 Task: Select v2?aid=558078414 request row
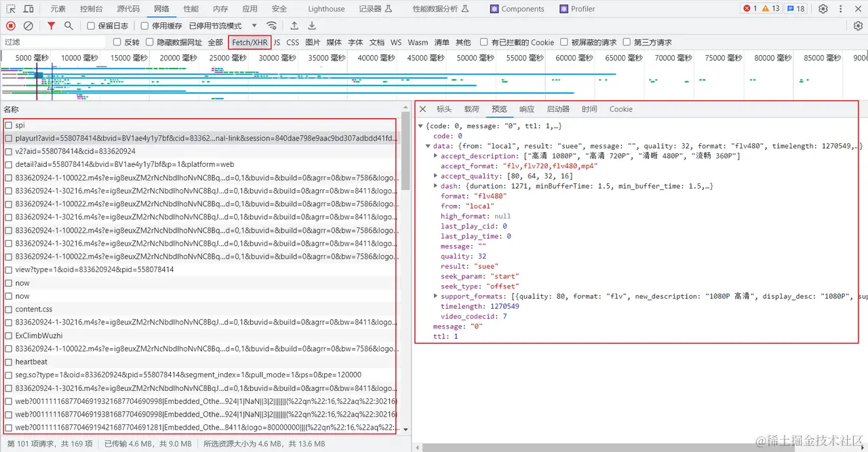[201, 151]
